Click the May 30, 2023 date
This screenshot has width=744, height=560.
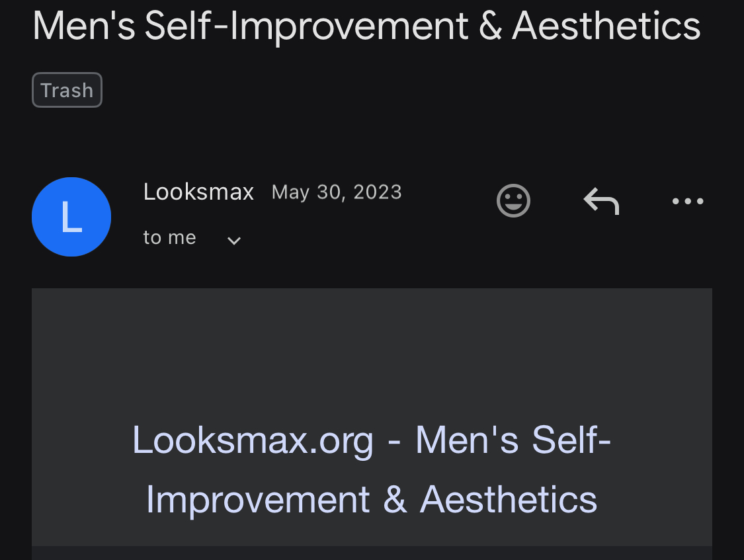pos(337,192)
